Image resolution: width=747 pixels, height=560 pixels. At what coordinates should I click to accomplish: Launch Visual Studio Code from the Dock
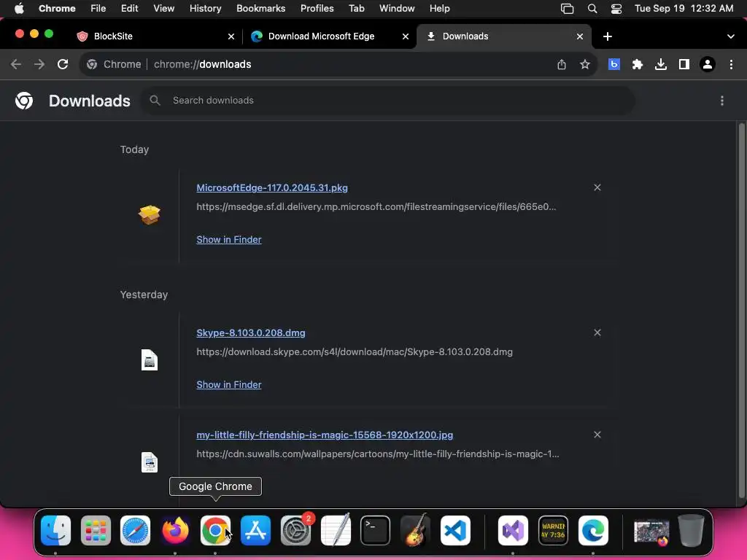[x=455, y=531]
